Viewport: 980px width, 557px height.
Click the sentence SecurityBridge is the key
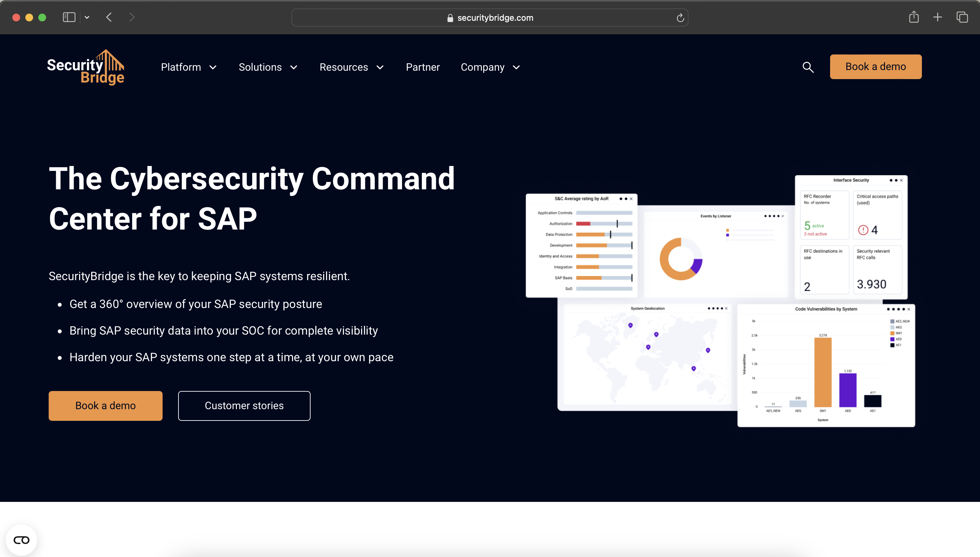[199, 276]
